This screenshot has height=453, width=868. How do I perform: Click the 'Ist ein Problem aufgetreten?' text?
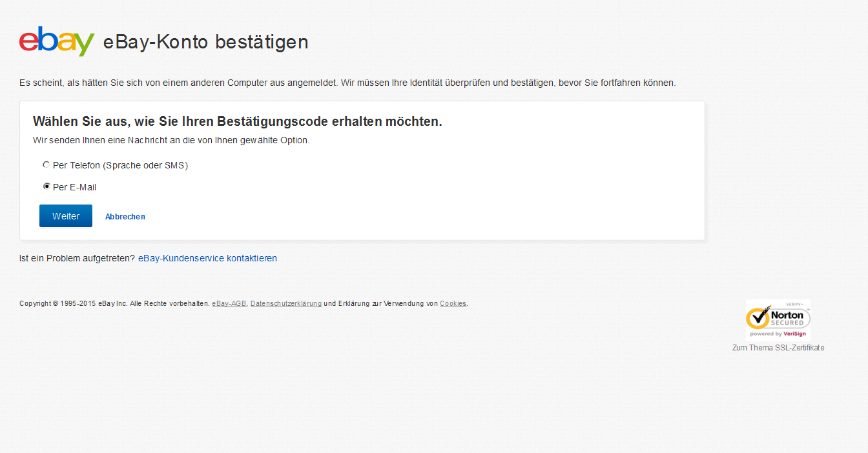click(x=77, y=258)
